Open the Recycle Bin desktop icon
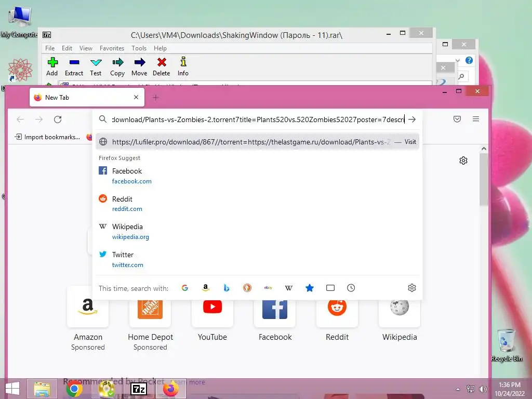Image resolution: width=532 pixels, height=399 pixels. click(507, 345)
